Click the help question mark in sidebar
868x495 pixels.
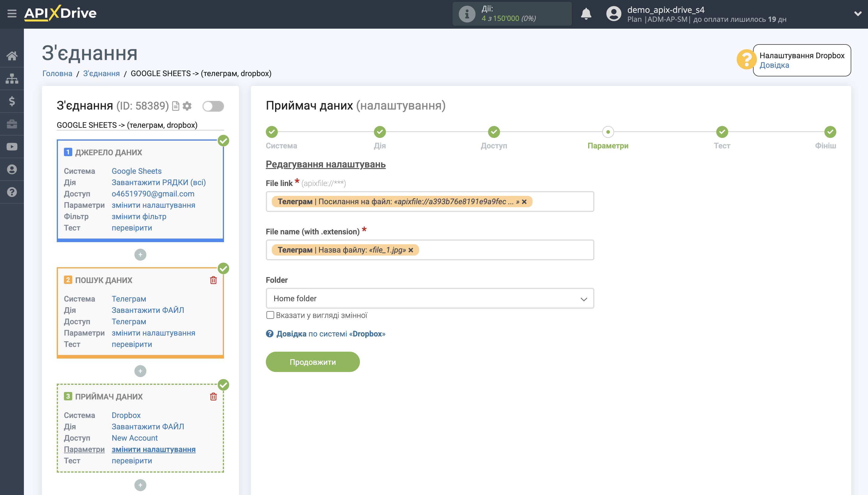(12, 192)
